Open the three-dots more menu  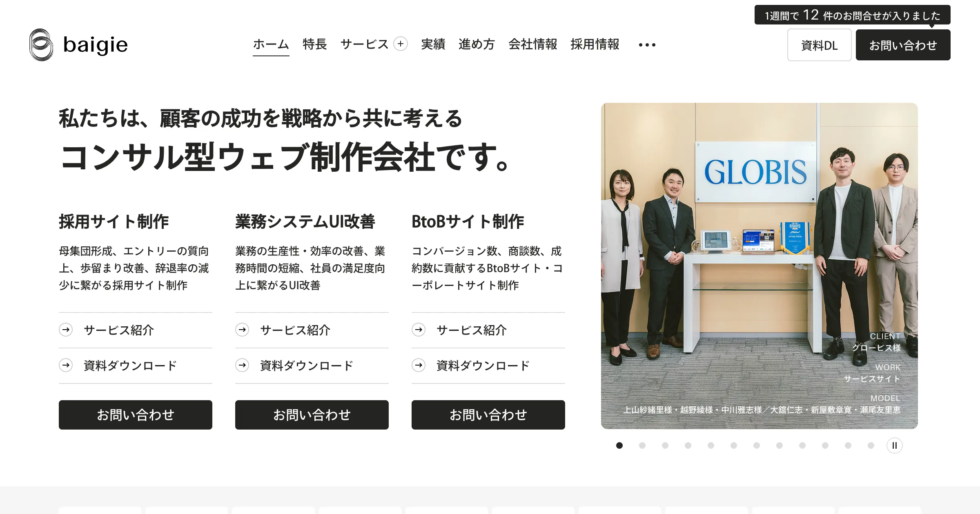647,45
